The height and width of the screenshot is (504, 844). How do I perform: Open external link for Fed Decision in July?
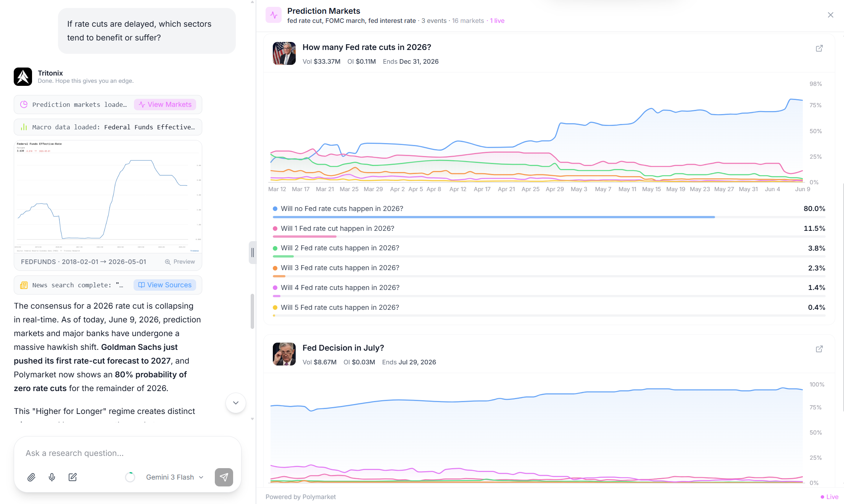(x=819, y=349)
